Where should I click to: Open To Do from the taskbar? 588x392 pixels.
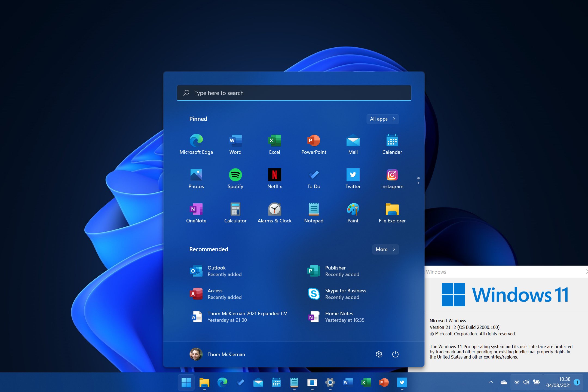(x=240, y=382)
